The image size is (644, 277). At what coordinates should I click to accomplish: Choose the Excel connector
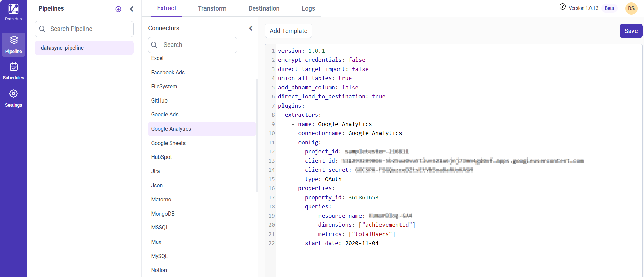pos(157,58)
